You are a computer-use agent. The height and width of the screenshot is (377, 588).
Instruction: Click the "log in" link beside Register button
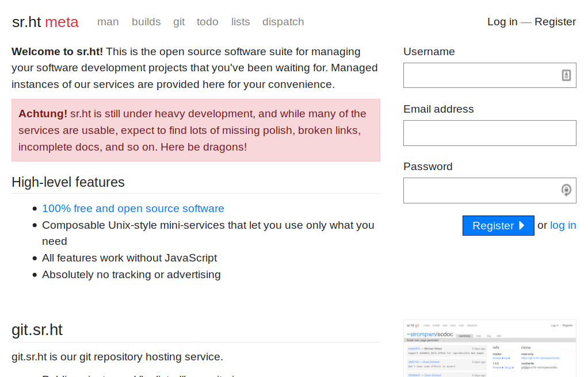click(x=563, y=225)
